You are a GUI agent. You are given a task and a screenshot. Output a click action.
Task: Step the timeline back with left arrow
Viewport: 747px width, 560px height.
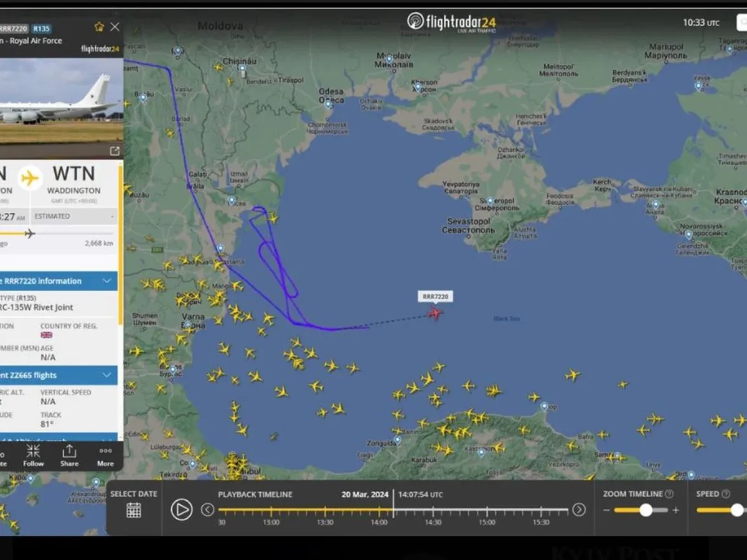point(207,510)
